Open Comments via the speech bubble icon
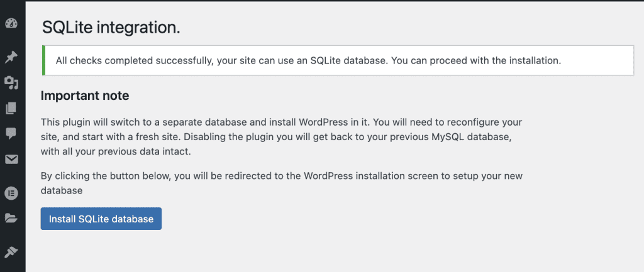Image resolution: width=644 pixels, height=272 pixels. coord(11,133)
